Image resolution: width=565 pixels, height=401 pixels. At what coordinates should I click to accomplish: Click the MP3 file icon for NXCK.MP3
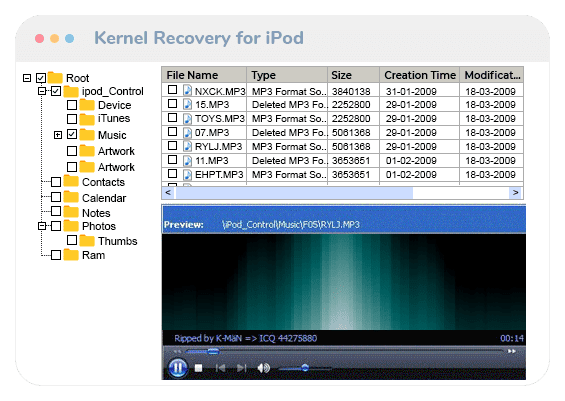point(187,90)
